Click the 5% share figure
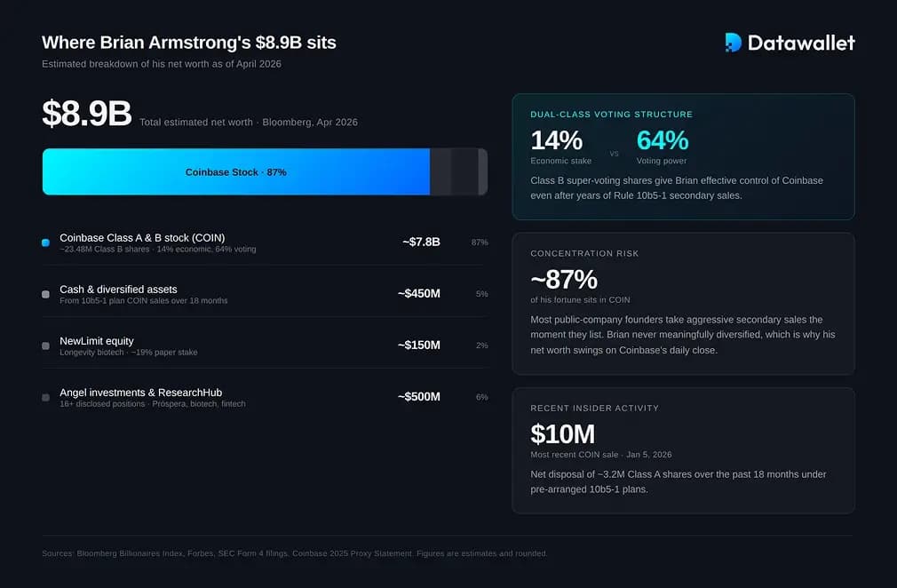This screenshot has width=897, height=588. (x=481, y=294)
